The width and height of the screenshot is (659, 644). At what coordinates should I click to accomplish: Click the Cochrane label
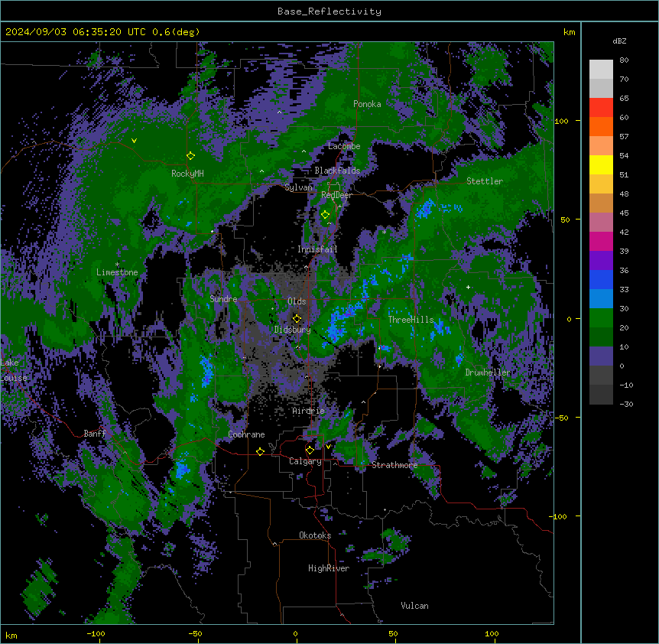246,434
